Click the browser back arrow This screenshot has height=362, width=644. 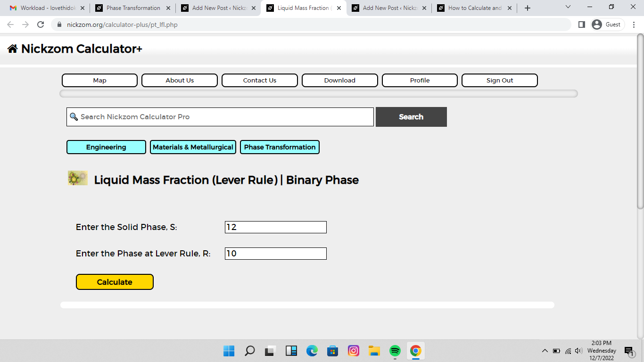[10, 25]
